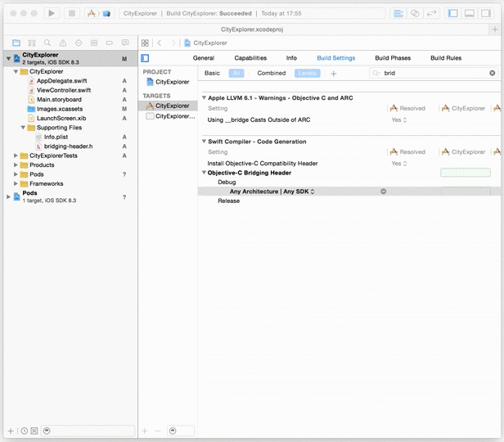Edit Objective-C Bridging Header value field
The image size is (504, 442).
[x=465, y=173]
